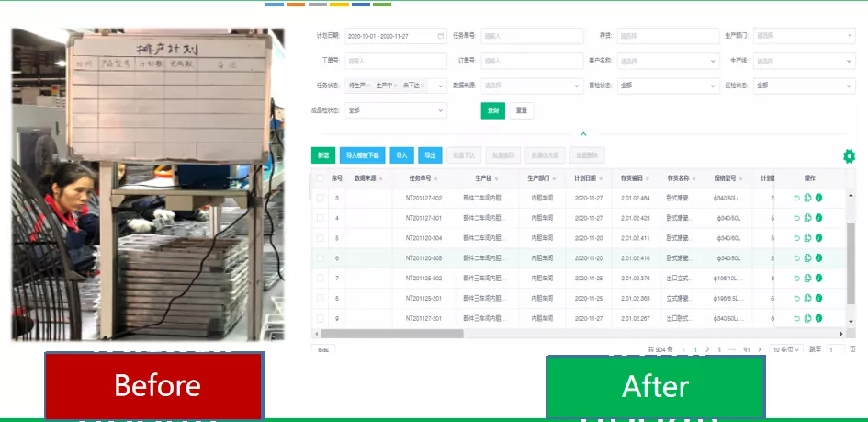Click the undo arrow icon in row 3
Viewport: 868px width, 422px height.
click(796, 198)
